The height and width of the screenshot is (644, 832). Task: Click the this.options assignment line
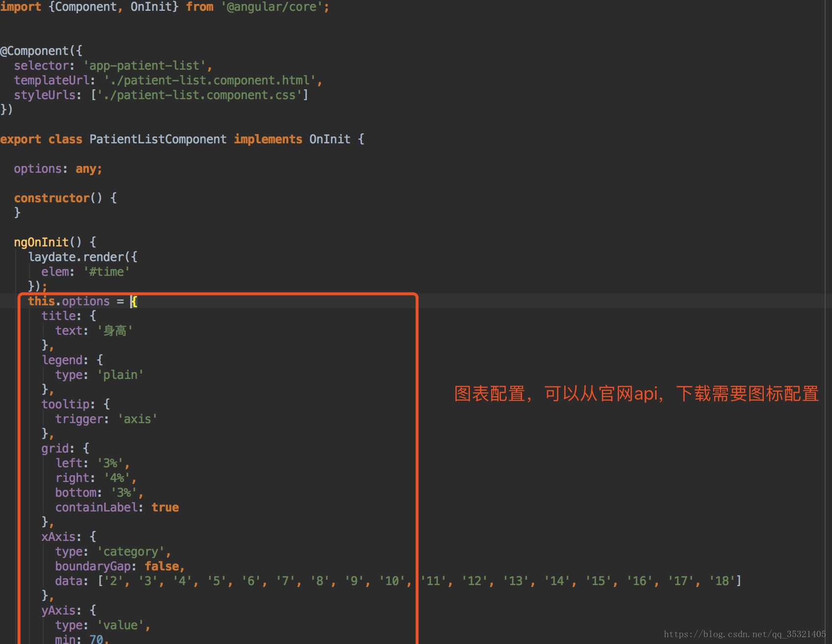[83, 301]
